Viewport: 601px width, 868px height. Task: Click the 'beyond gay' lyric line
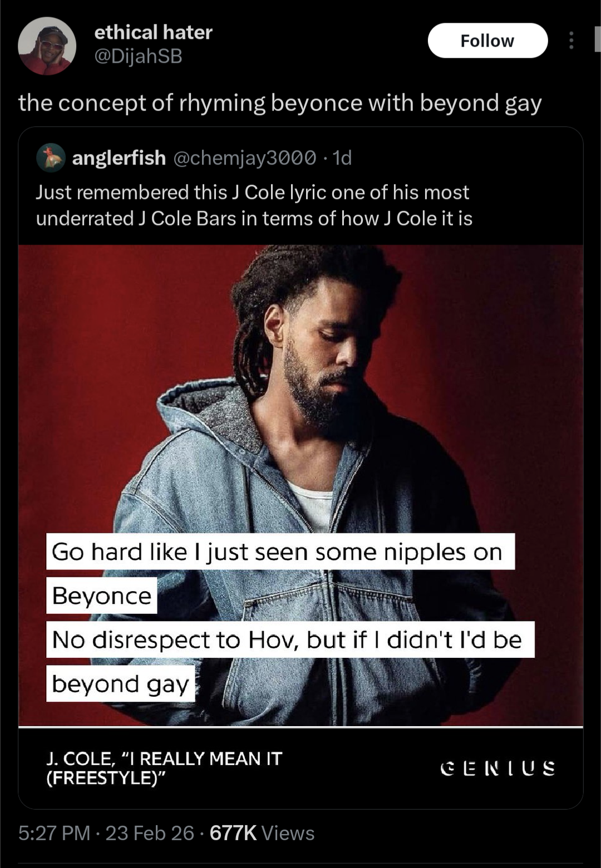tap(120, 684)
